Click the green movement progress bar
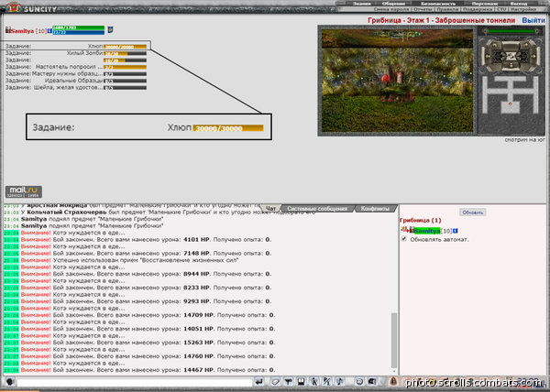 tap(511, 31)
